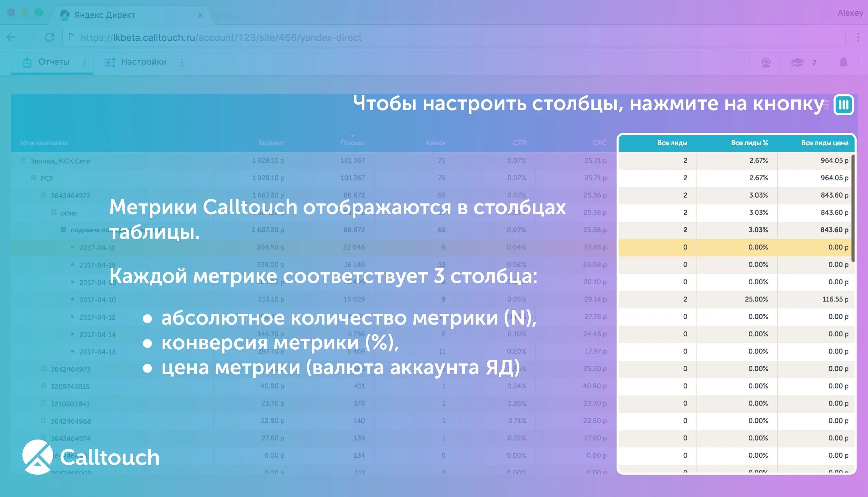This screenshot has width=868, height=497.
Task: Open the support agent headset icon
Action: pyautogui.click(x=765, y=62)
